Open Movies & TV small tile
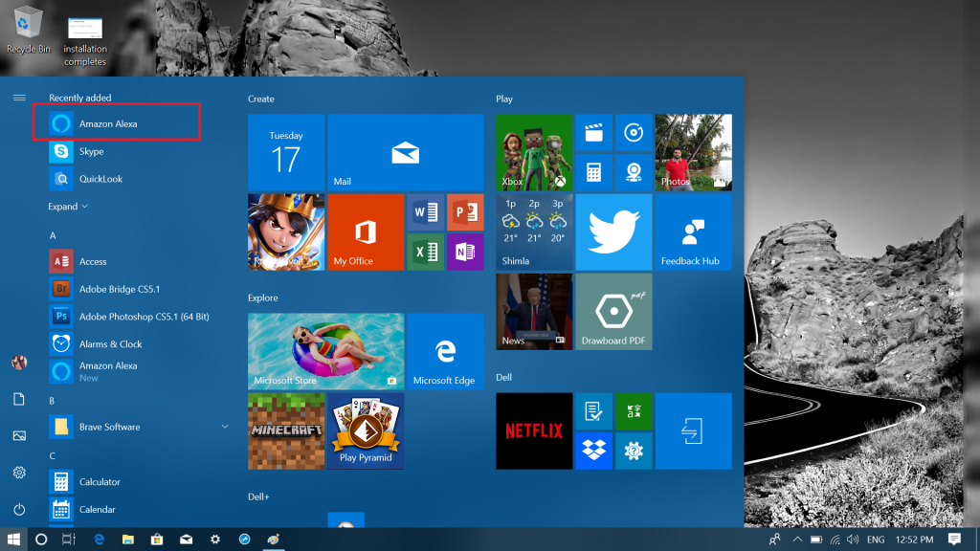Image resolution: width=980 pixels, height=551 pixels. click(x=593, y=132)
